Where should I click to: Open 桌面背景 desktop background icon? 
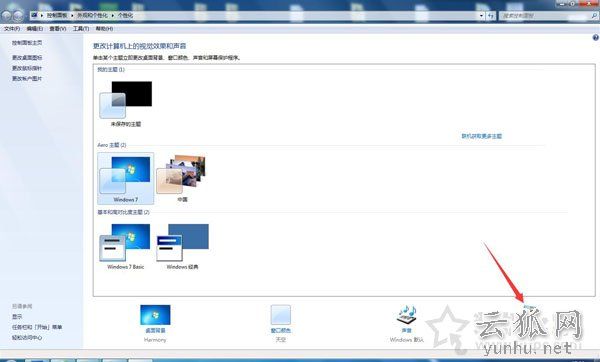click(155, 315)
